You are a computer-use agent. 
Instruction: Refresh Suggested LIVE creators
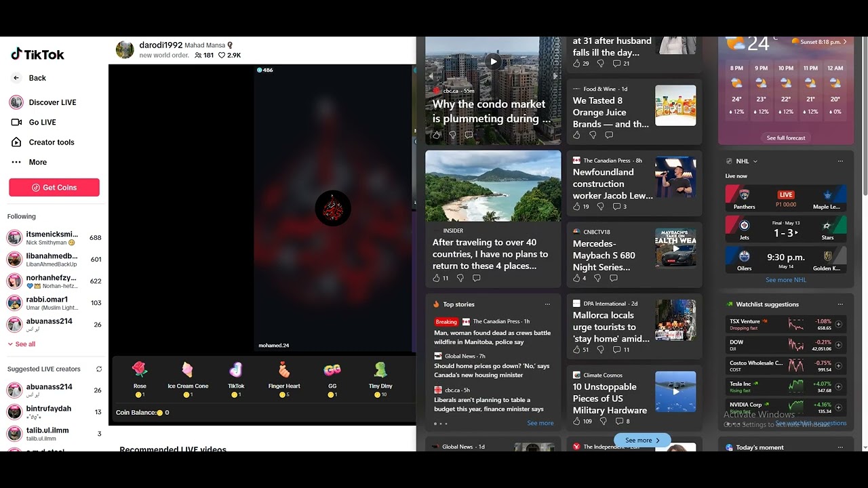tap(99, 369)
